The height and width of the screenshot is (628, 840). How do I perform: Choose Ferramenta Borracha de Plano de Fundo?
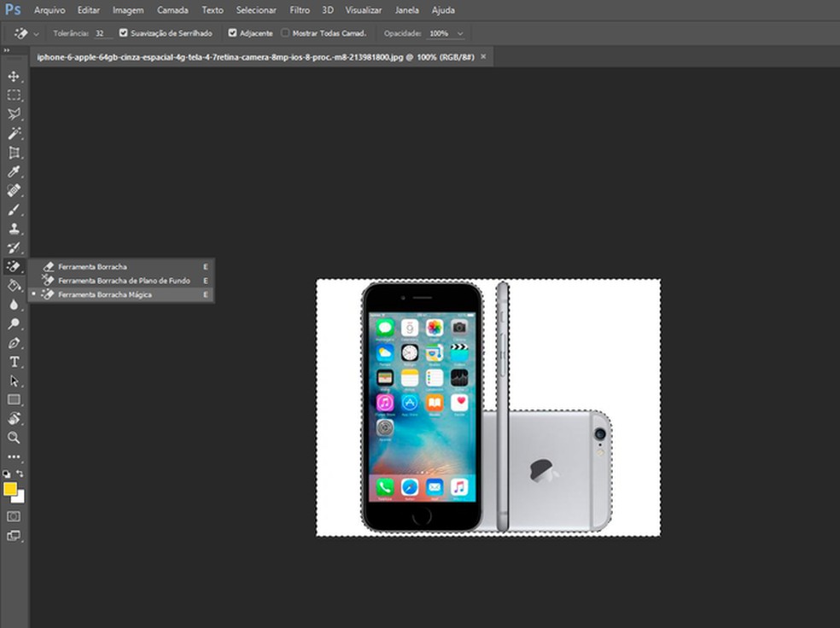[124, 281]
